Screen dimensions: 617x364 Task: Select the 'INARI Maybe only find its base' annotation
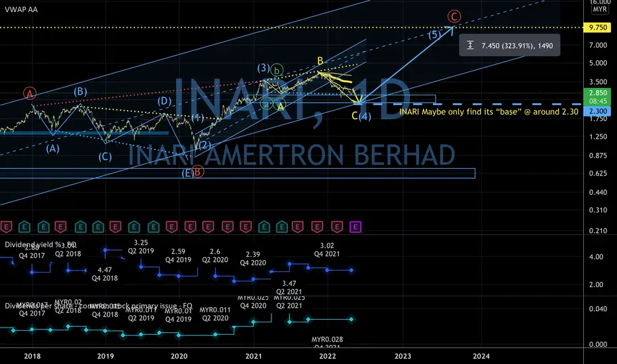[489, 112]
